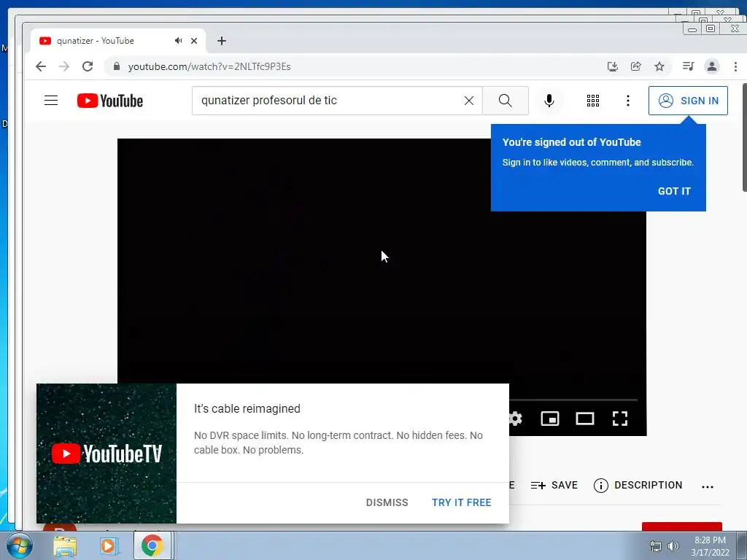This screenshot has width=747, height=560.
Task: Open YouTube apps grid
Action: point(593,101)
